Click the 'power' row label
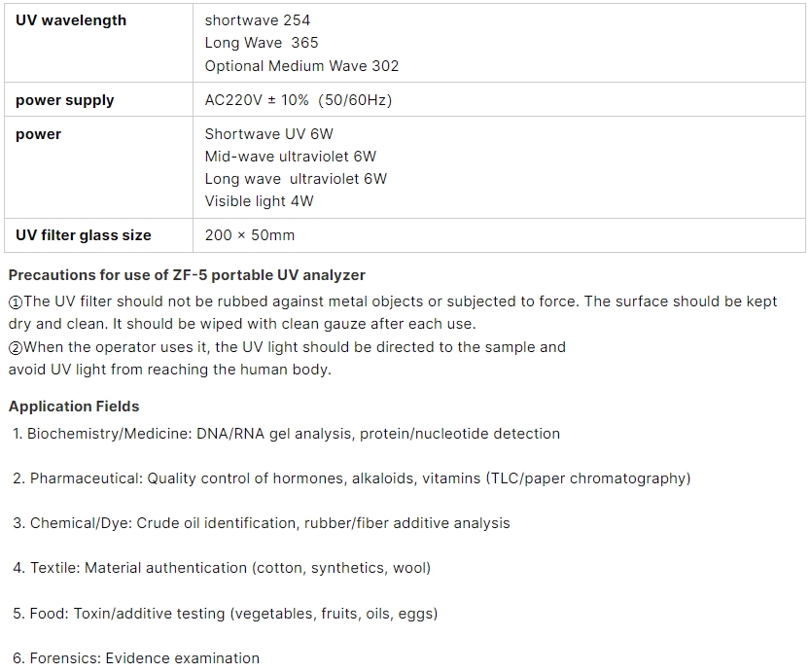The width and height of the screenshot is (811, 672). tap(38, 134)
